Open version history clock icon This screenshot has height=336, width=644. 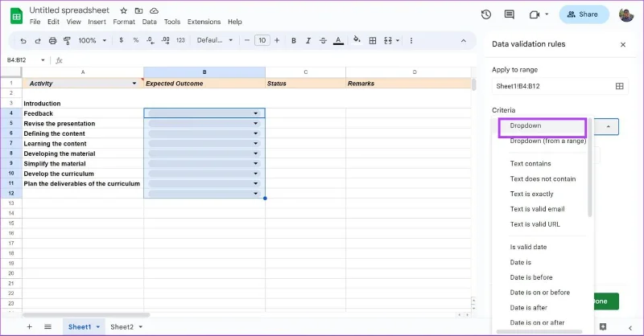486,14
